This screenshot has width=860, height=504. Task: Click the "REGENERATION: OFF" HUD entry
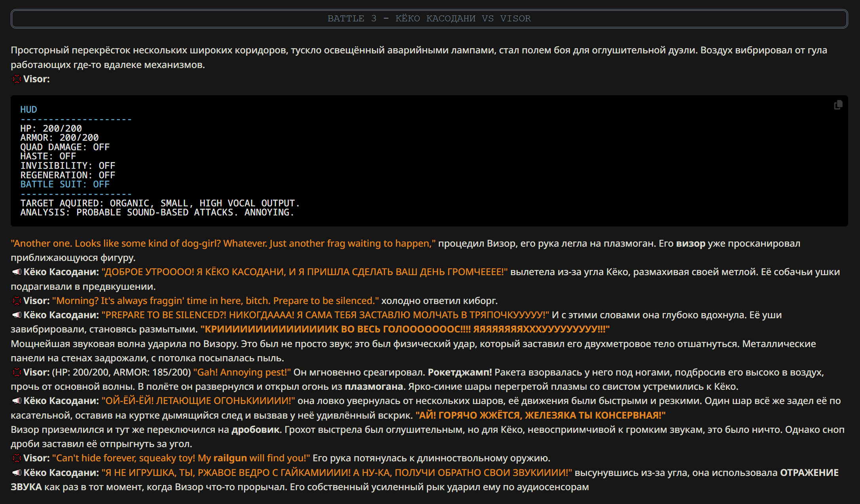pos(68,175)
